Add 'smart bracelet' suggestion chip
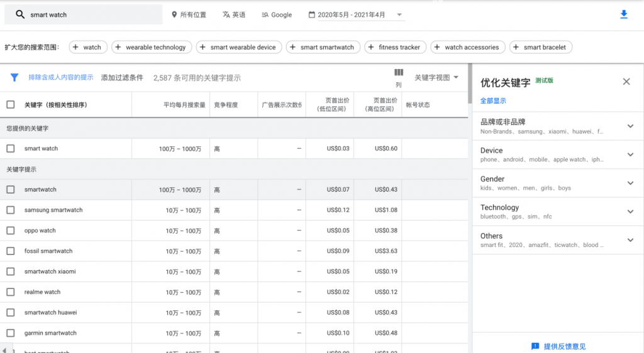Image resolution: width=644 pixels, height=353 pixels. click(x=540, y=47)
